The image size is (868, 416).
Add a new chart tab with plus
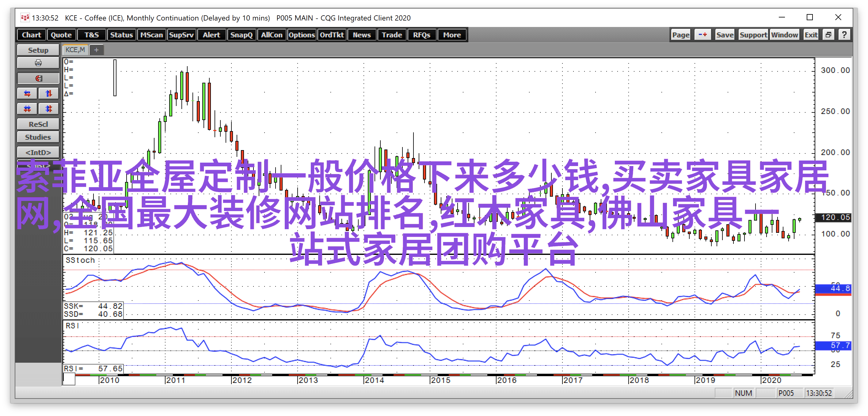96,50
